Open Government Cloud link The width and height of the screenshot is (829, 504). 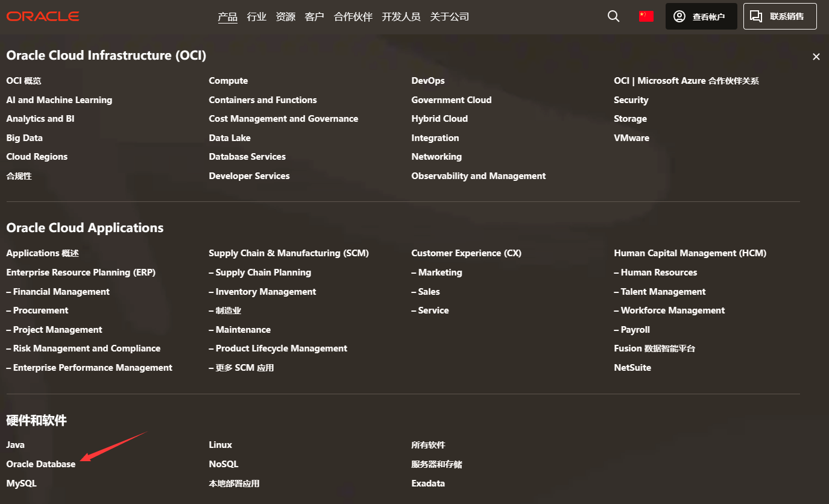click(452, 100)
